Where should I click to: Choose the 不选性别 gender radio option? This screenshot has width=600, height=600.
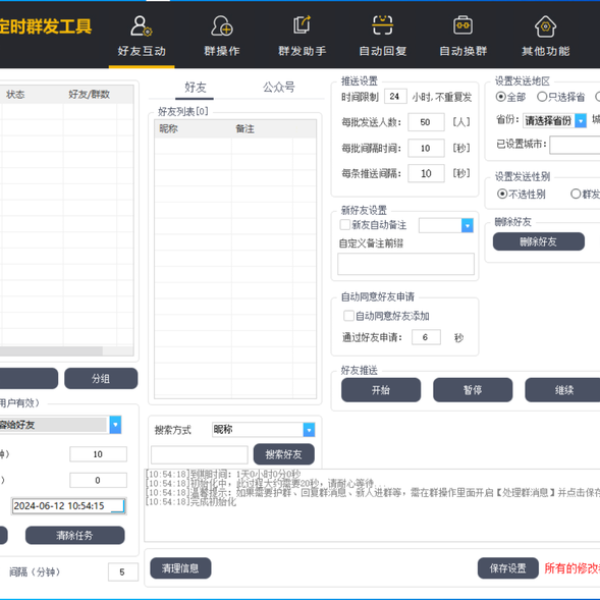[x=502, y=194]
